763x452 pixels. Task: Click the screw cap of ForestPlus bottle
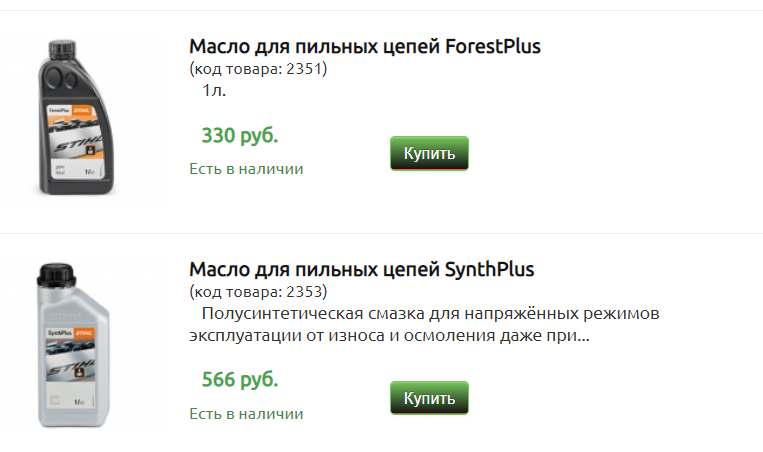tap(62, 49)
